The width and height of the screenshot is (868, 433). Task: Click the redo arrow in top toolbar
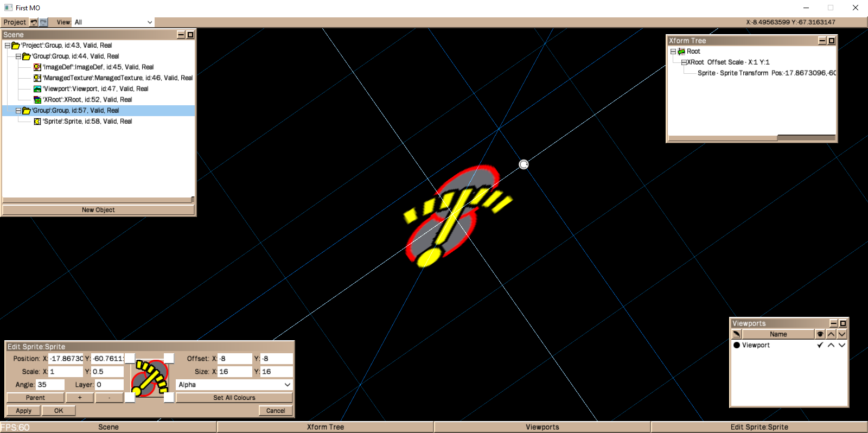coord(43,22)
